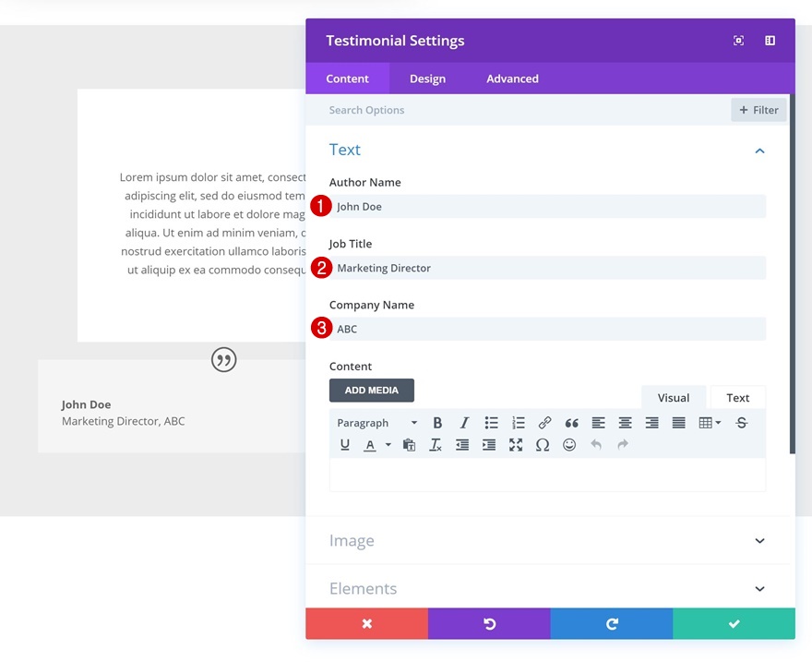Toggle italic formatting in editor

tap(464, 423)
